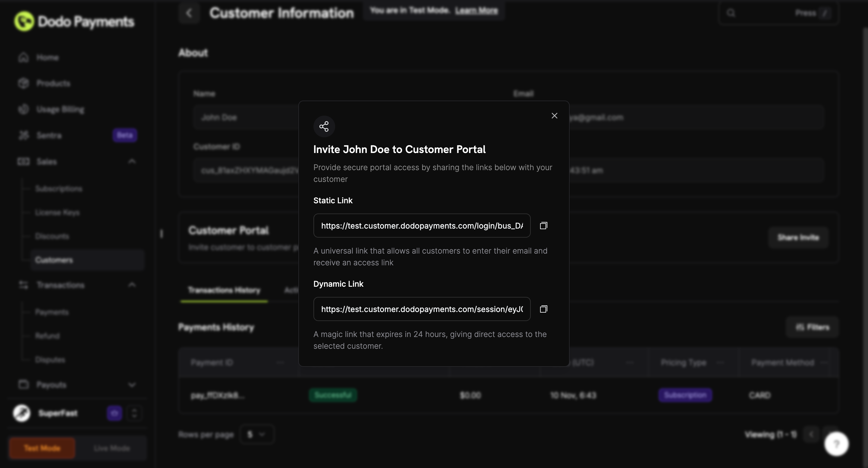This screenshot has height=468, width=868.
Task: Click inside the Static Link field
Action: [x=421, y=226]
